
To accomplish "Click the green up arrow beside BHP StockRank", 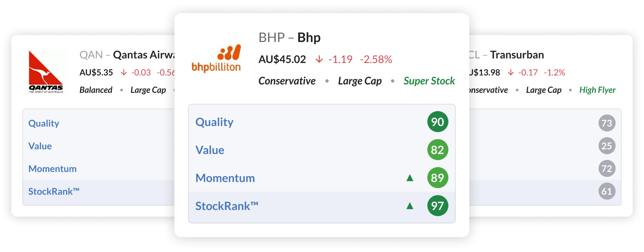I will [x=410, y=206].
